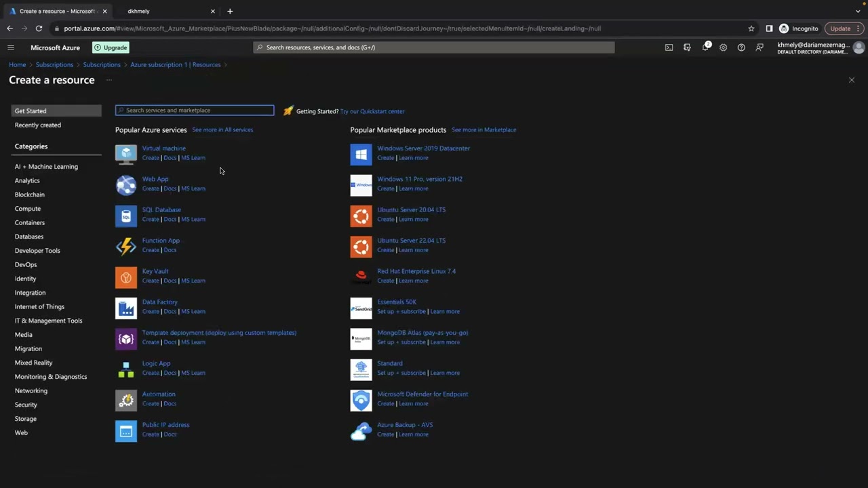Image resolution: width=868 pixels, height=488 pixels.
Task: Click the Microsoft Defender for Endpoint icon
Action: tap(361, 400)
